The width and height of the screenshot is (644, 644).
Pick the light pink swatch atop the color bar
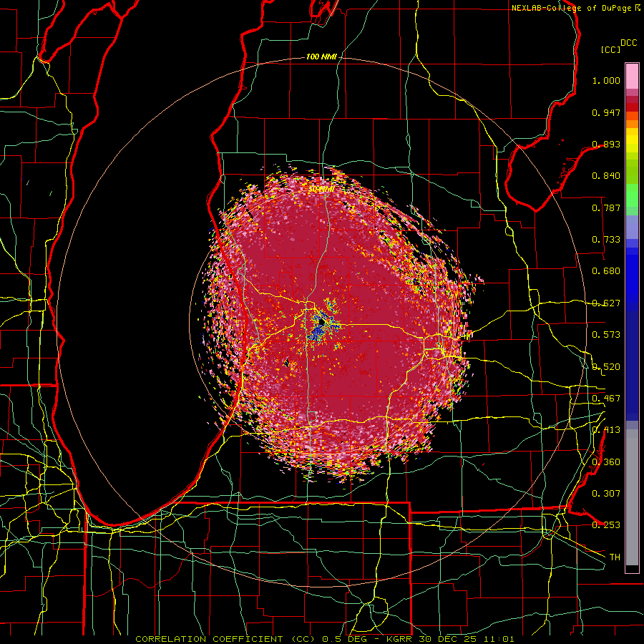click(632, 77)
